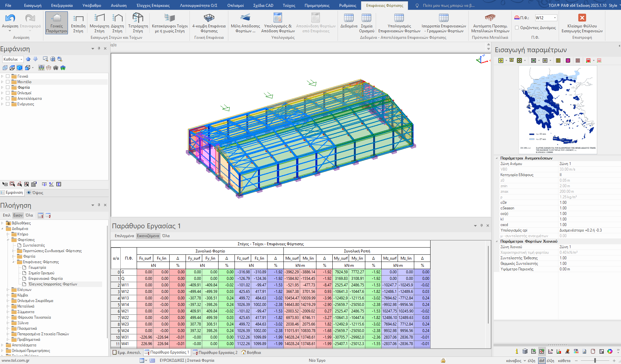Tick the Φορτία checkbox in Εμφάνιση
621x364 pixels.
8,87
